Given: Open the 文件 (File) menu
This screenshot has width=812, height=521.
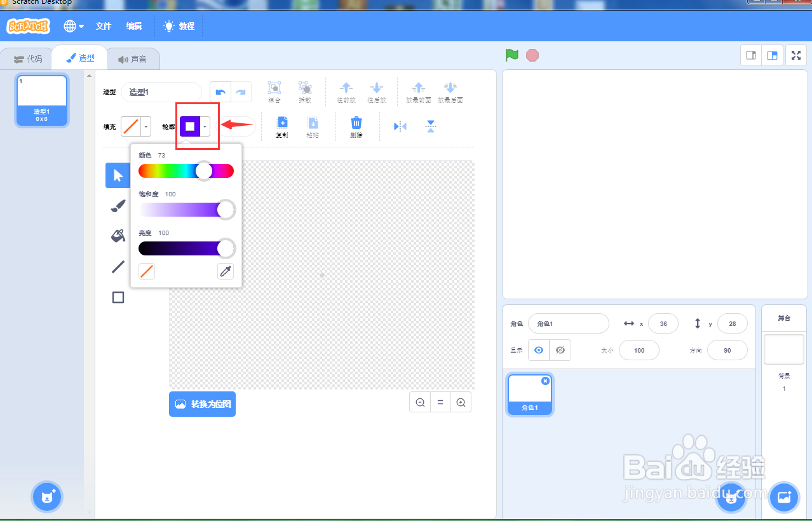Looking at the screenshot, I should (102, 26).
